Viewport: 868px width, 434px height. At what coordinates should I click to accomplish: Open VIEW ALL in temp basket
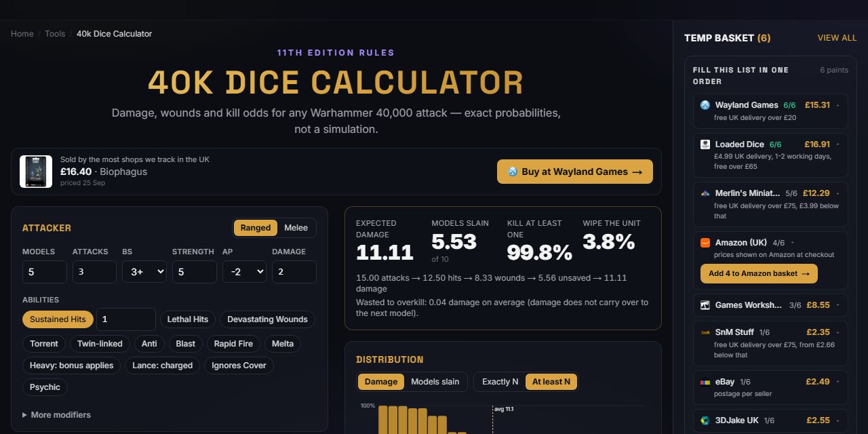[837, 38]
